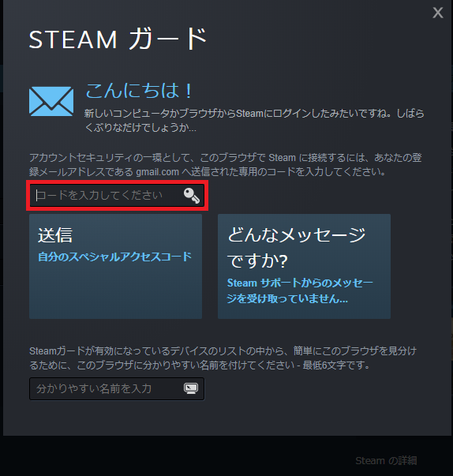Select the どんなメッセージですか? heading

click(296, 248)
